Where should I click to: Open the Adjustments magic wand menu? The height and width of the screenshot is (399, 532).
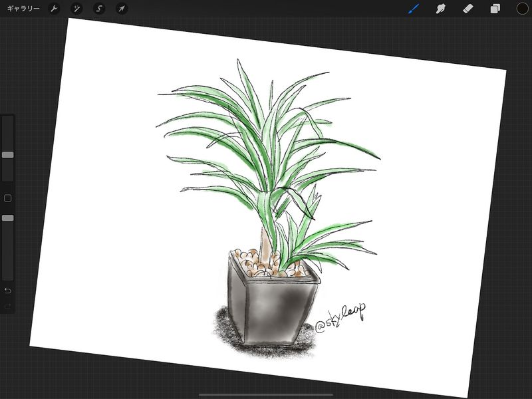(x=77, y=9)
